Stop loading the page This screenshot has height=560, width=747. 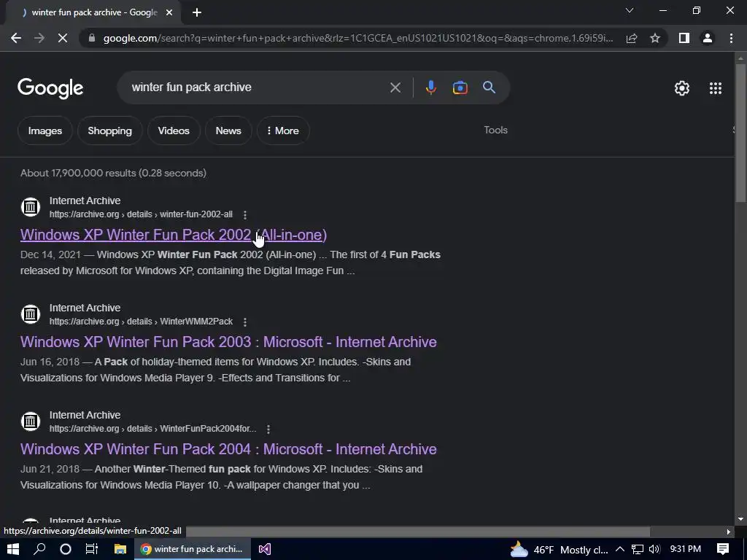tap(63, 38)
